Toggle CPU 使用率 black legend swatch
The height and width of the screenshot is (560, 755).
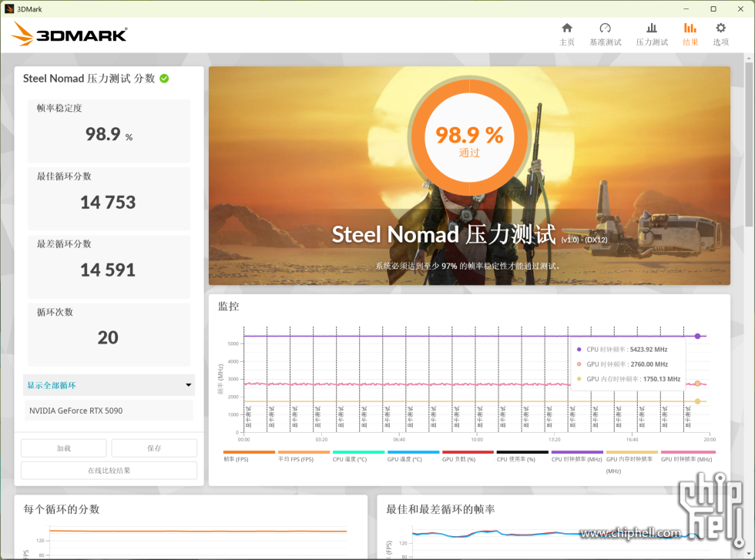(522, 452)
